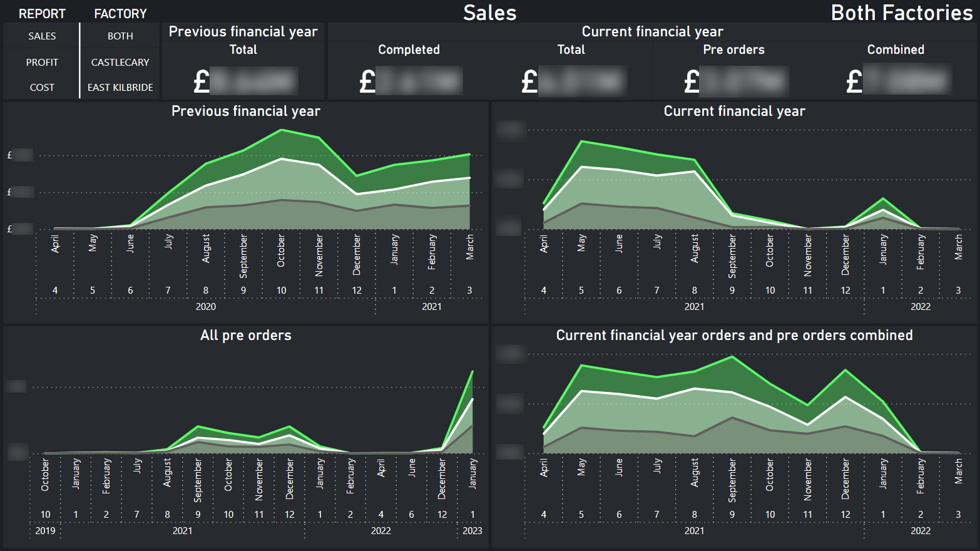Click the previous financial year Total value
Screen dimensions: 980x551
coord(246,81)
